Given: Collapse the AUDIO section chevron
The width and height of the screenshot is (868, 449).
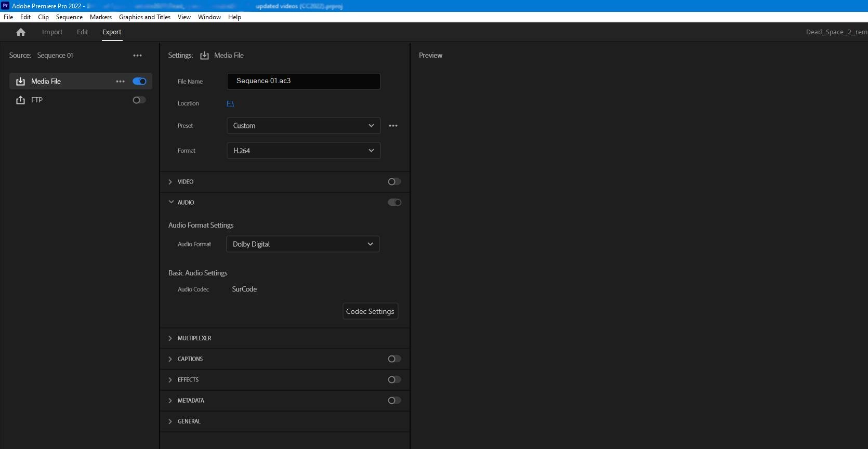Looking at the screenshot, I should tap(171, 202).
